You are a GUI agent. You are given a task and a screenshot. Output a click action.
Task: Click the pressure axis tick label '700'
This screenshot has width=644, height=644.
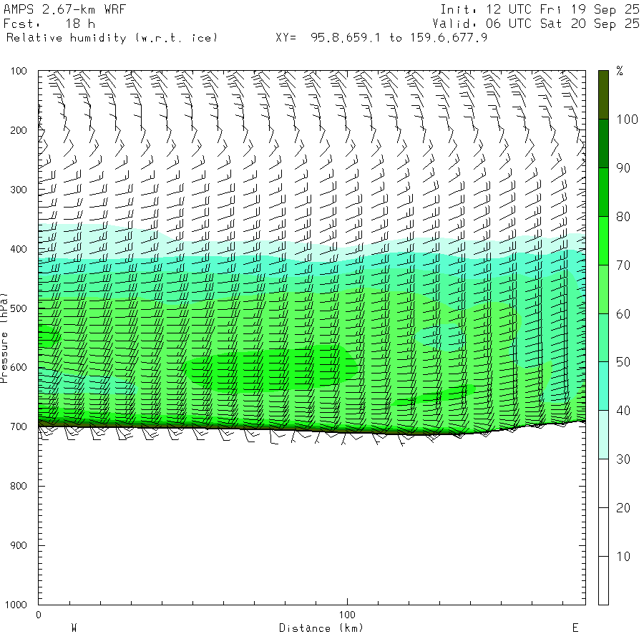(19, 426)
